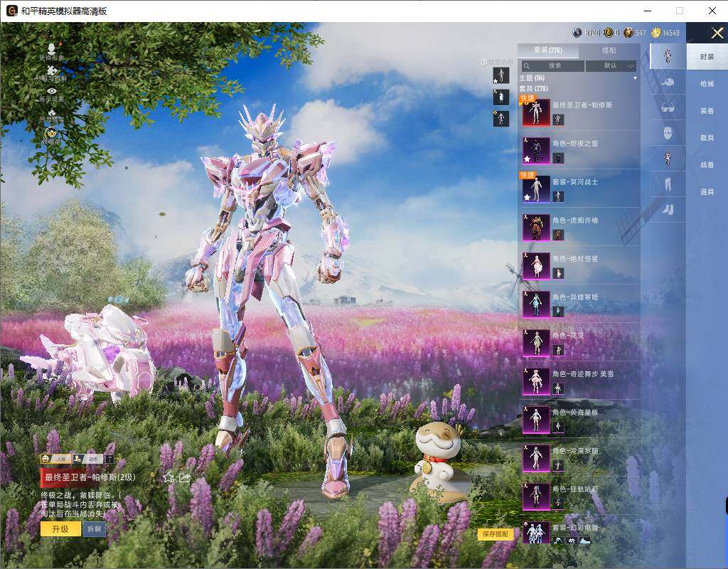The height and width of the screenshot is (569, 728).
Task: Open the 战备 category tab
Action: [x=707, y=164]
